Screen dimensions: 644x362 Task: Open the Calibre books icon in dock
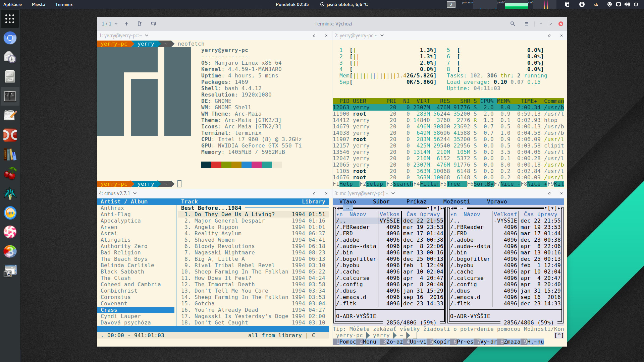[10, 155]
